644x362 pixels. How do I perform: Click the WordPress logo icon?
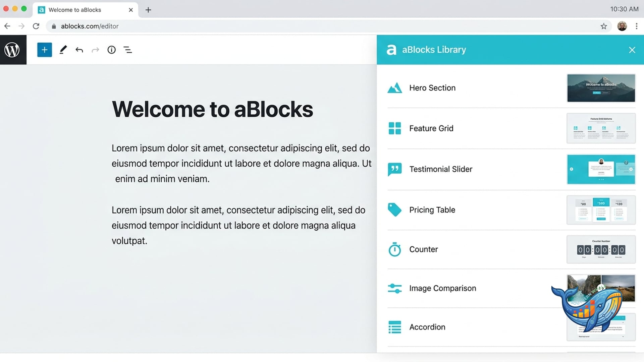pyautogui.click(x=12, y=50)
